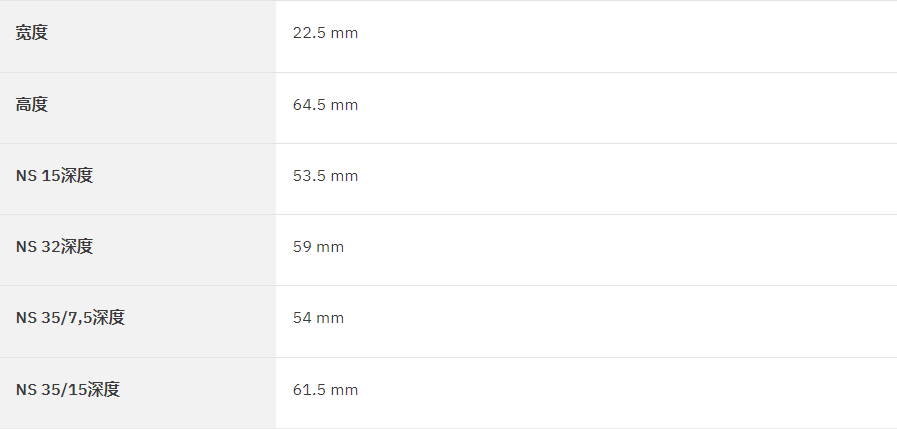Select the 61.5 mm depth value
Image resolution: width=897 pixels, height=429 pixels.
[x=326, y=390]
